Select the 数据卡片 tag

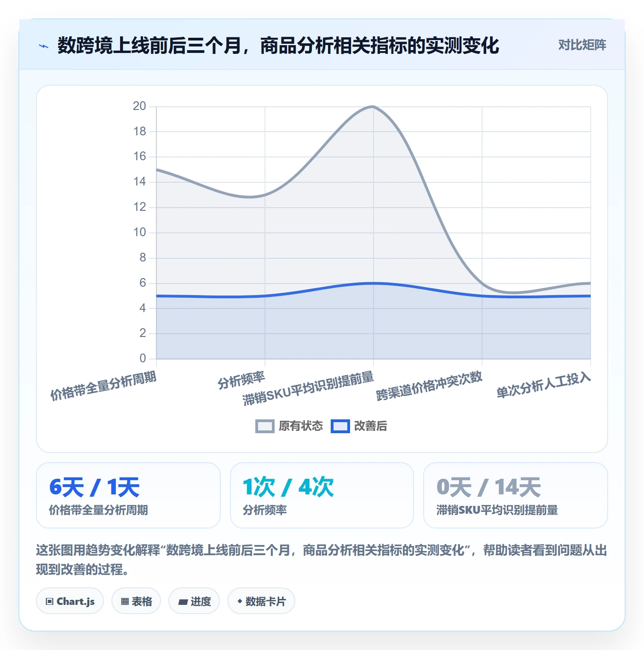pos(261,601)
